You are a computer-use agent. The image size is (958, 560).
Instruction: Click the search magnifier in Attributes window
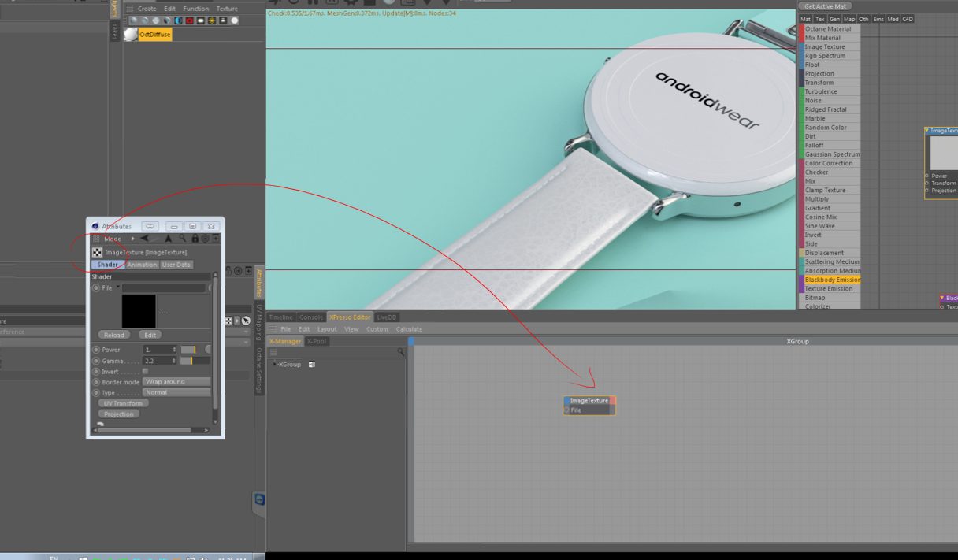183,238
